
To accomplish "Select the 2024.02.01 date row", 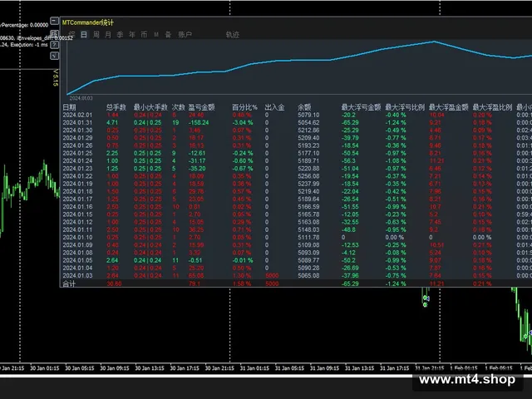I will coord(77,115).
